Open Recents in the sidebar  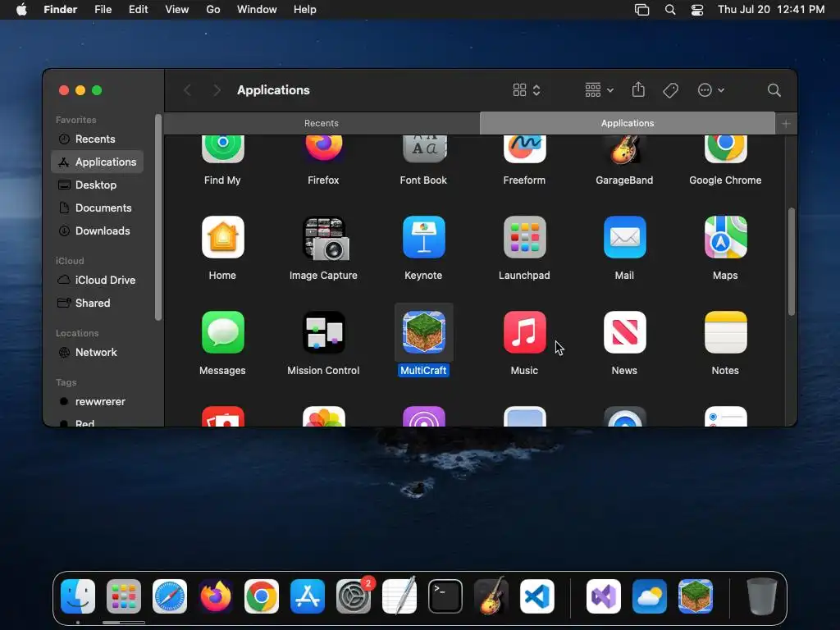97,139
